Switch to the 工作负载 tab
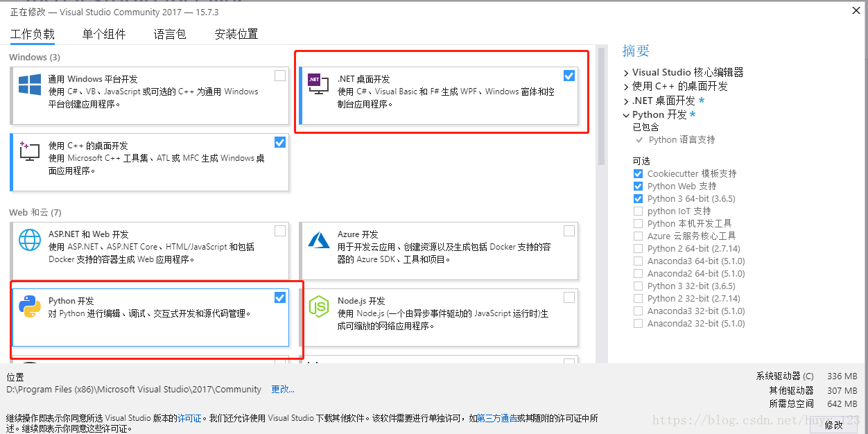This screenshot has height=434, width=868. point(32,34)
